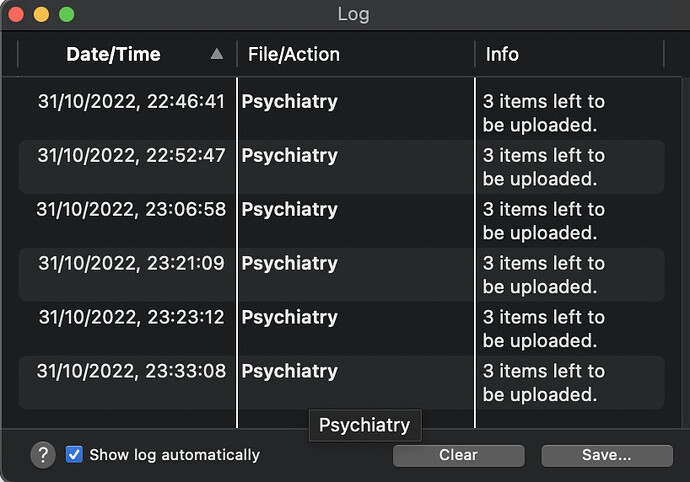The width and height of the screenshot is (690, 482).
Task: Click the green zoom window button
Action: pyautogui.click(x=67, y=15)
